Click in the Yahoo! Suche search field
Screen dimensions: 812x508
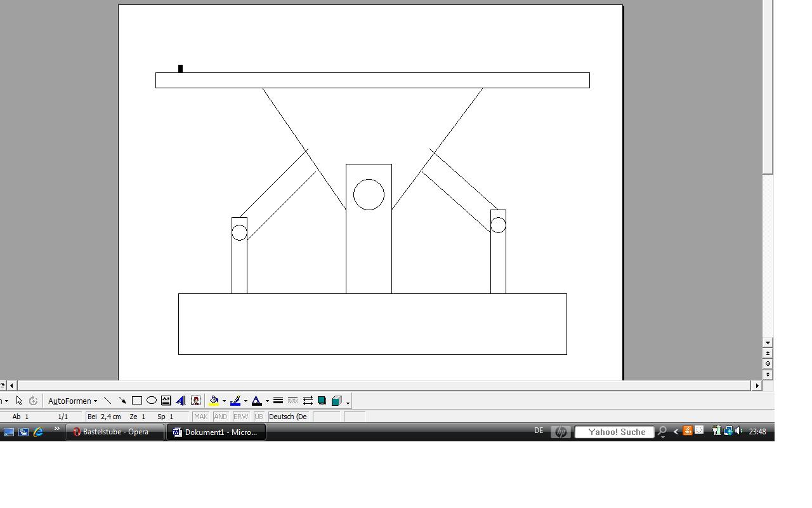(x=615, y=432)
